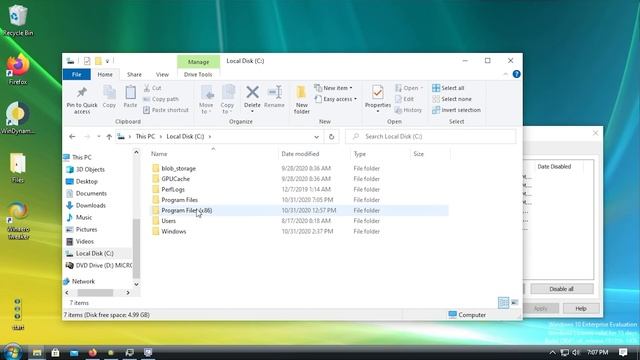Select the Program Files folder
Screen dimensions: 640x360
(180, 200)
